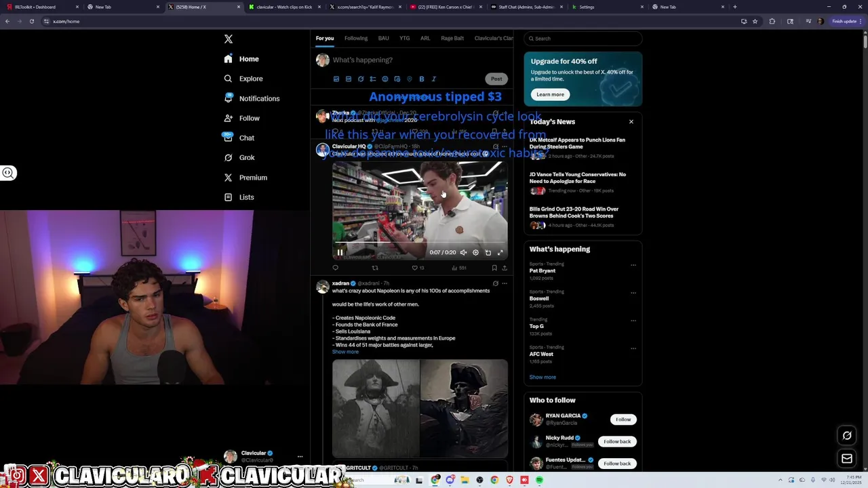Image resolution: width=868 pixels, height=488 pixels.
Task: Open the Follow page in the sidebar
Action: (x=241, y=118)
